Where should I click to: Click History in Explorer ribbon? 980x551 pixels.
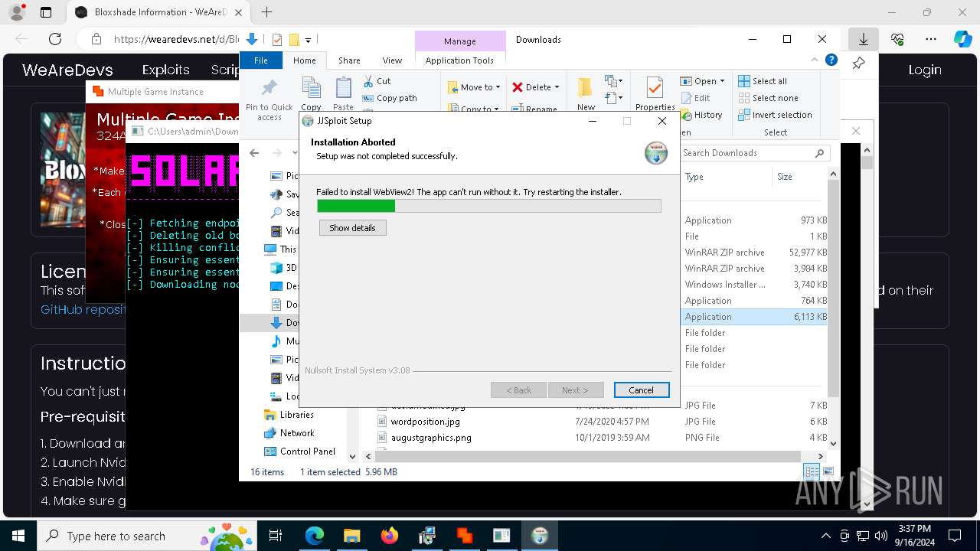(701, 115)
